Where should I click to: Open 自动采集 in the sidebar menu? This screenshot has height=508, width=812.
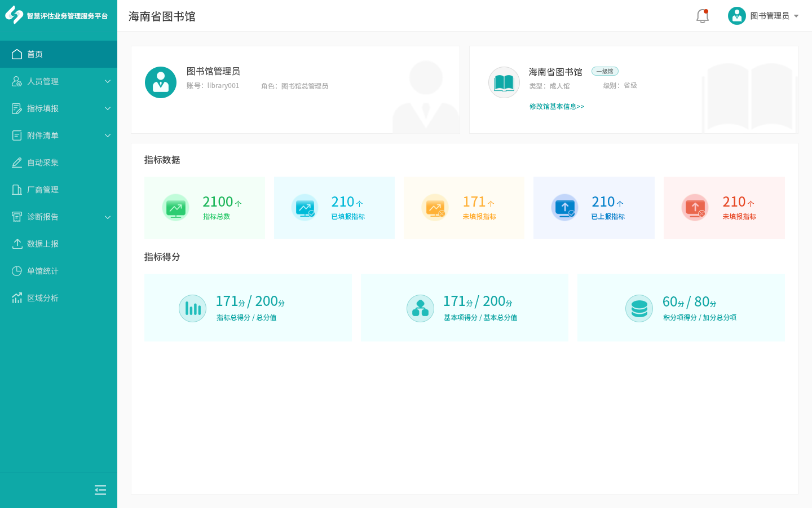point(43,163)
